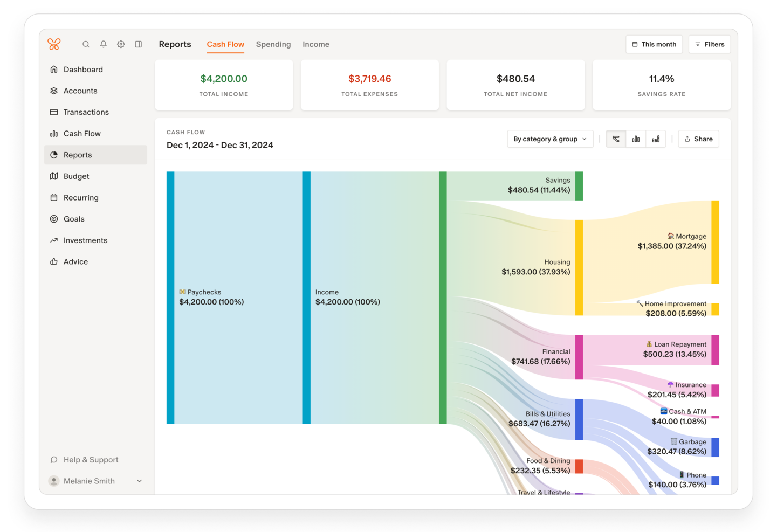The height and width of the screenshot is (532, 777).
Task: Switch to the Spending tab
Action: [x=273, y=44]
